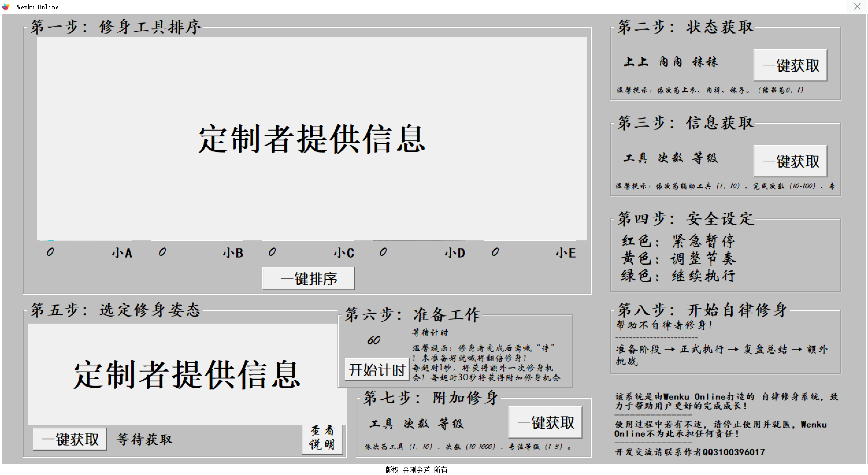Click 一键获取 in 第五步 选定修身姿态 panel
This screenshot has width=868, height=475.
(x=69, y=439)
